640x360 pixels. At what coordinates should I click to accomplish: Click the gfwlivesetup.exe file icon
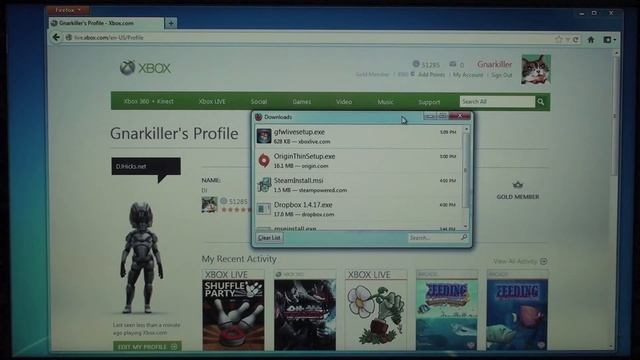click(x=264, y=136)
